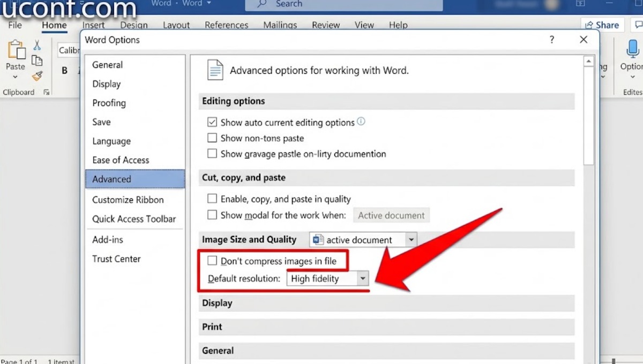Check Show modal for the work when

tap(212, 215)
